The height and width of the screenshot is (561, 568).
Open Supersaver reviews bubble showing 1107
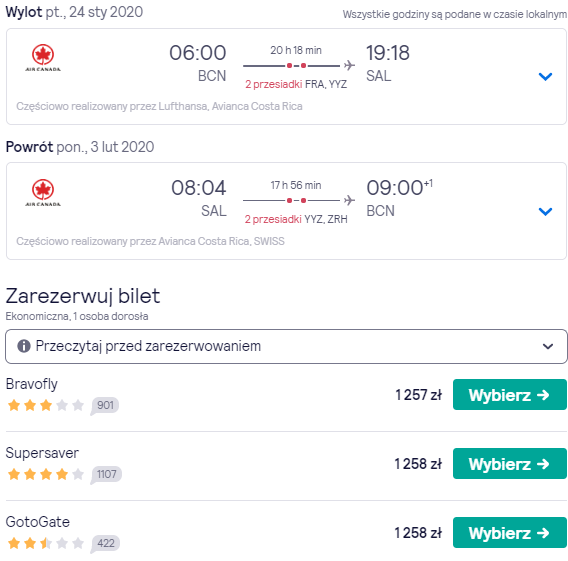106,474
